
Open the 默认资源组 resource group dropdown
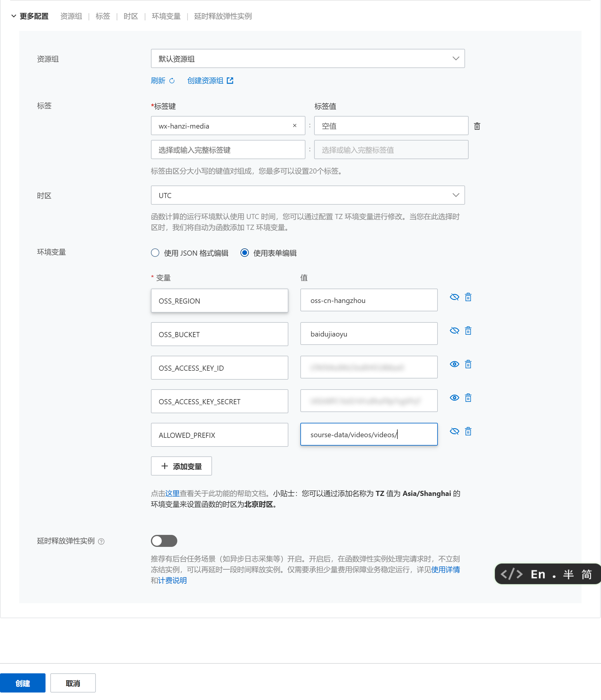pos(455,58)
